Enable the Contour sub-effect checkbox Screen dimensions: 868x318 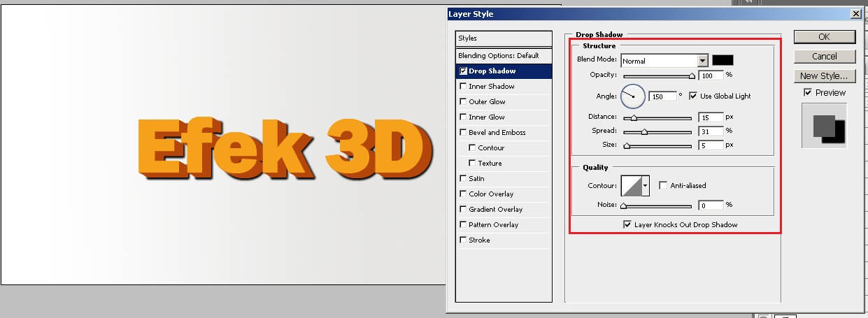pyautogui.click(x=473, y=148)
